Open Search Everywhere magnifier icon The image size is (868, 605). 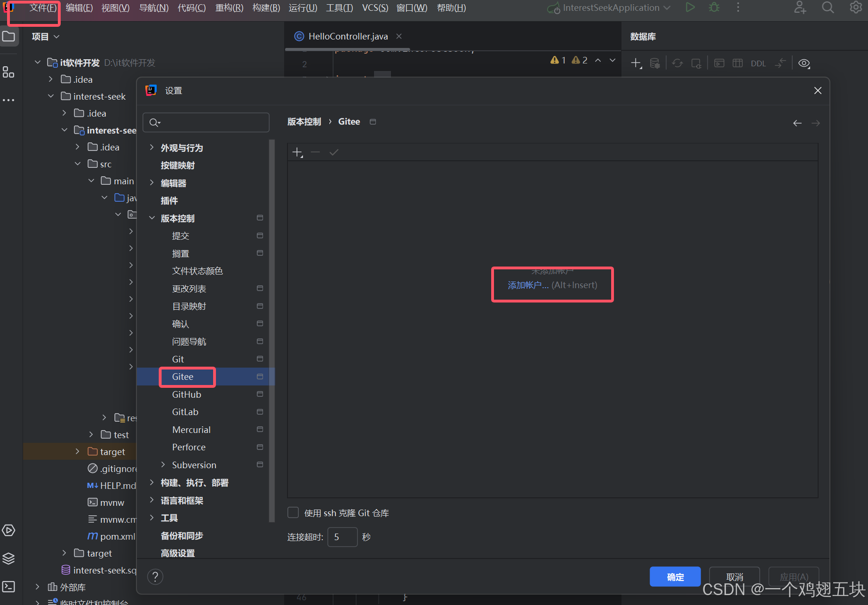click(828, 8)
